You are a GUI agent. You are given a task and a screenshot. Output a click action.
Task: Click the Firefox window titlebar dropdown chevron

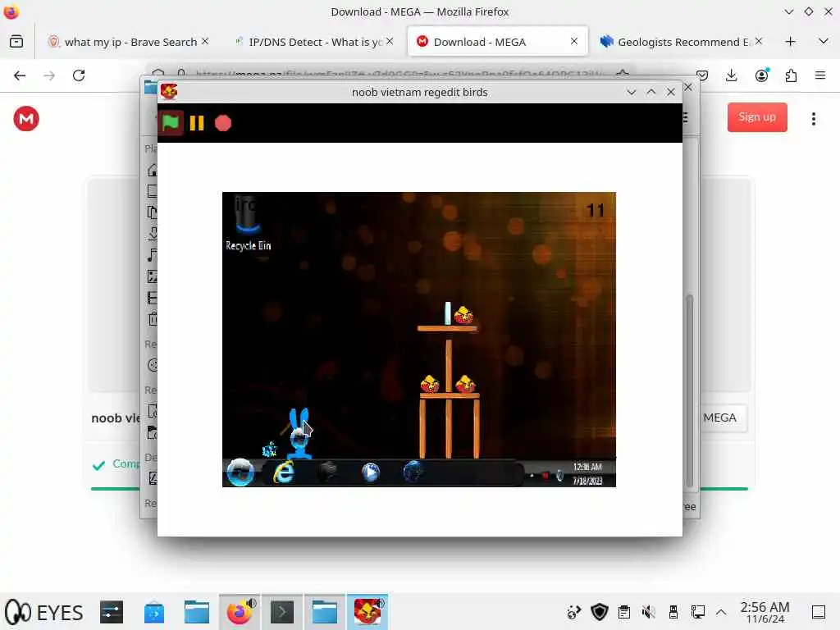pos(788,11)
